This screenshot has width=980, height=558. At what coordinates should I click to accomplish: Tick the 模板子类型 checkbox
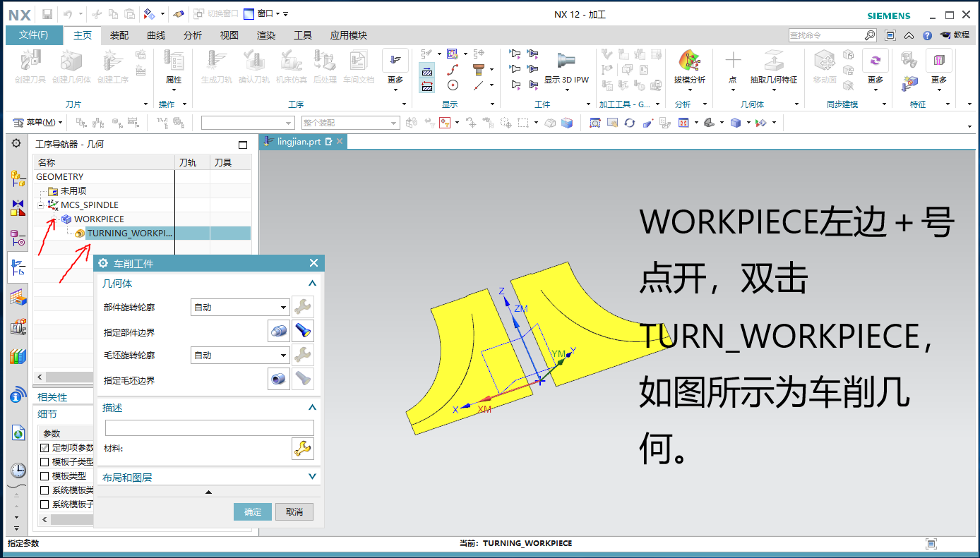click(44, 462)
